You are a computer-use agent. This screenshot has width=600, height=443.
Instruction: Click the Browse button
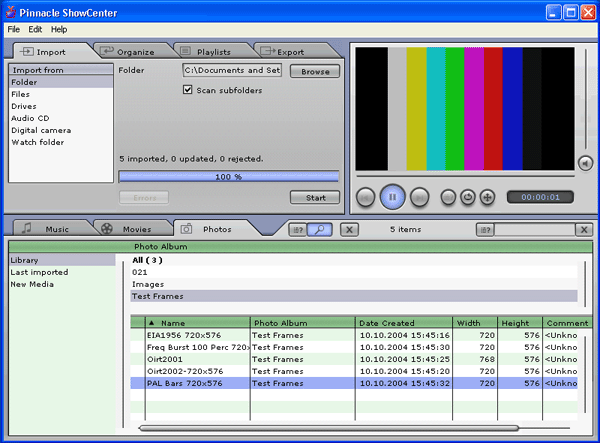coord(315,71)
